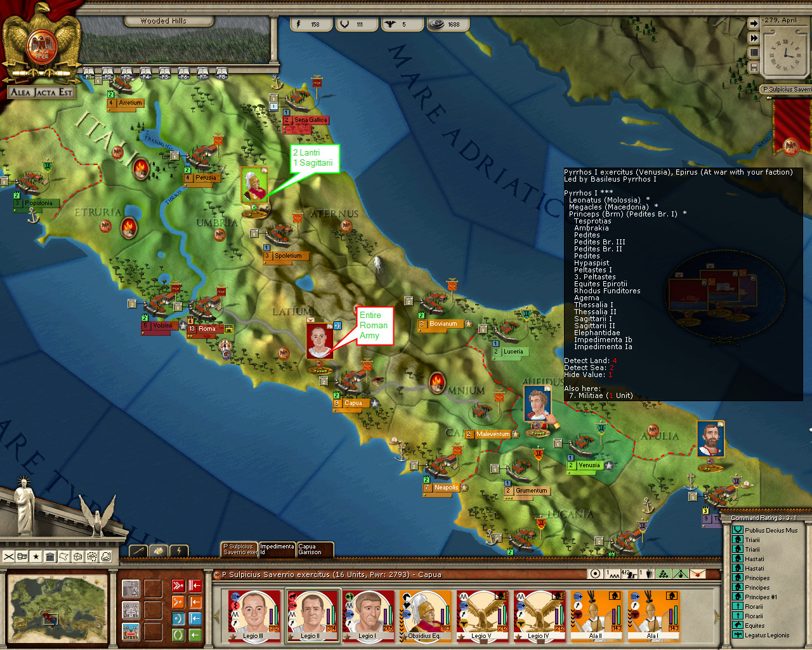Select the Legio II unit card
The height and width of the screenshot is (650, 812).
coord(313,616)
